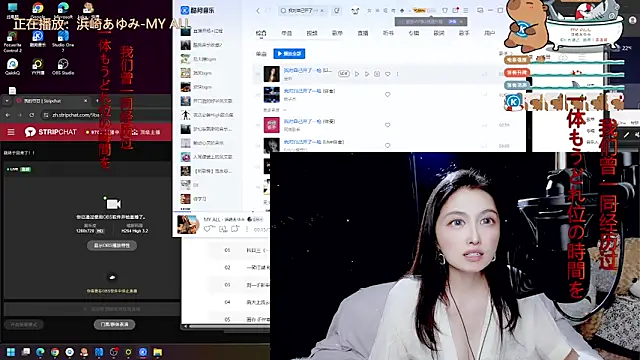Screen dimensions: 640x360
Task: Open the Kugou main hamburger menu
Action: 466,10
